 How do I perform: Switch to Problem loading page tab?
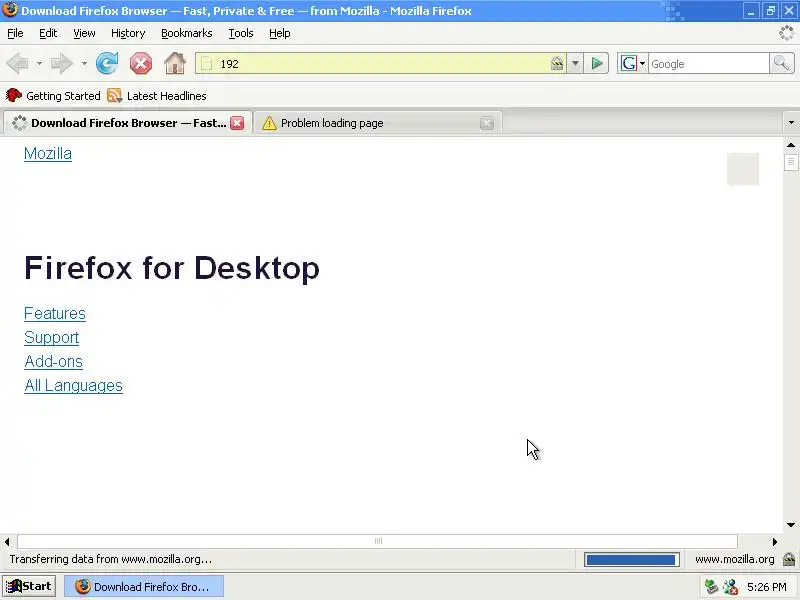pos(378,123)
